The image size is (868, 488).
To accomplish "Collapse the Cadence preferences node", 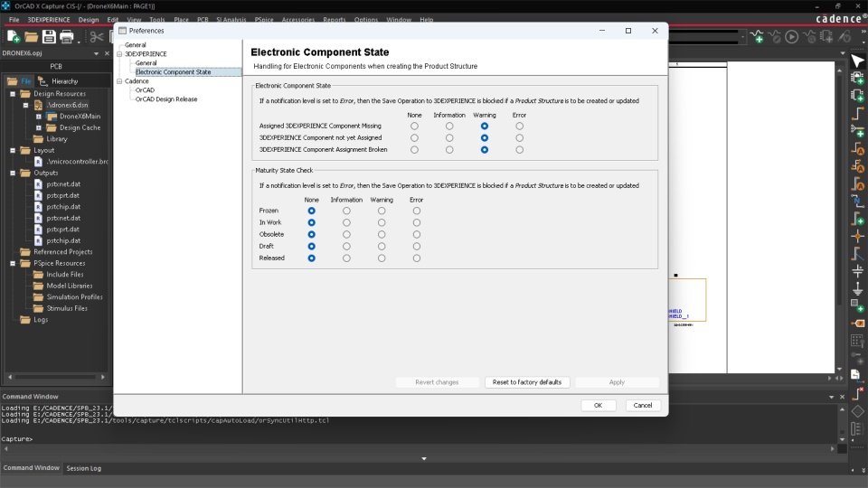I will pos(119,81).
